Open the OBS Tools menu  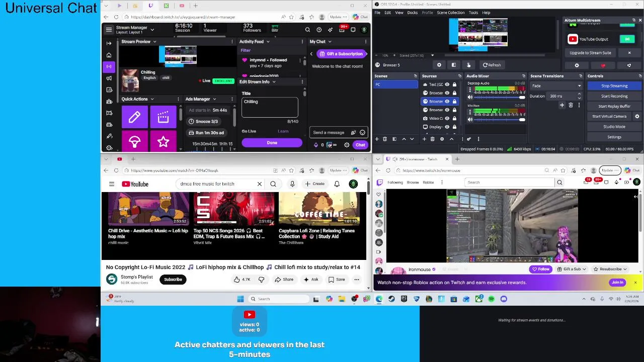tap(473, 13)
